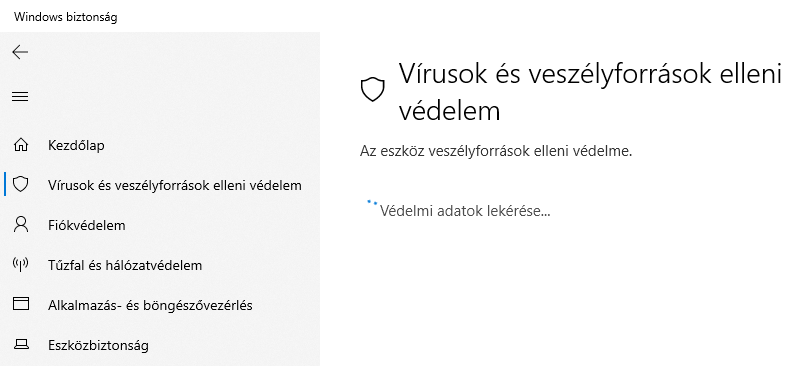This screenshot has height=366, width=810.
Task: Open the Kezdőlap menu entry
Action: pyautogui.click(x=76, y=146)
